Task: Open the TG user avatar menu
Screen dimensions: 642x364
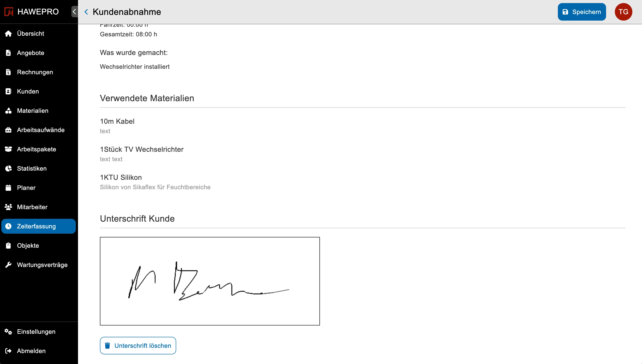Action: click(x=623, y=12)
